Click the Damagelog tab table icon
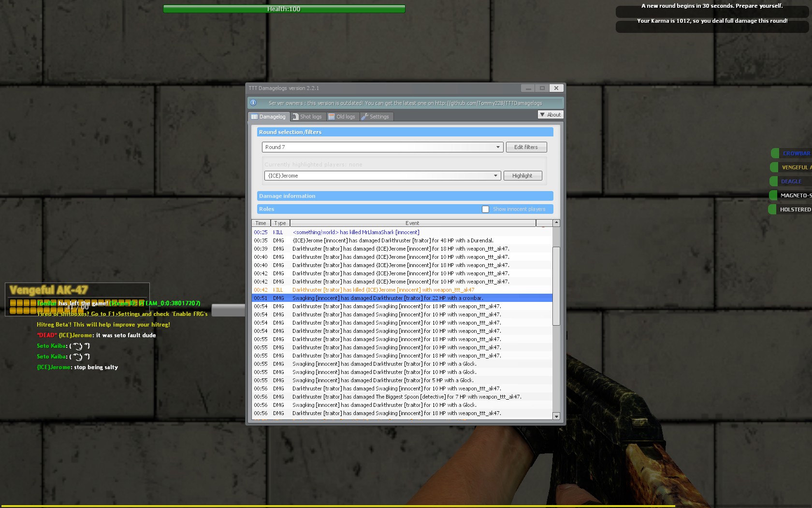The image size is (812, 508). 254,117
